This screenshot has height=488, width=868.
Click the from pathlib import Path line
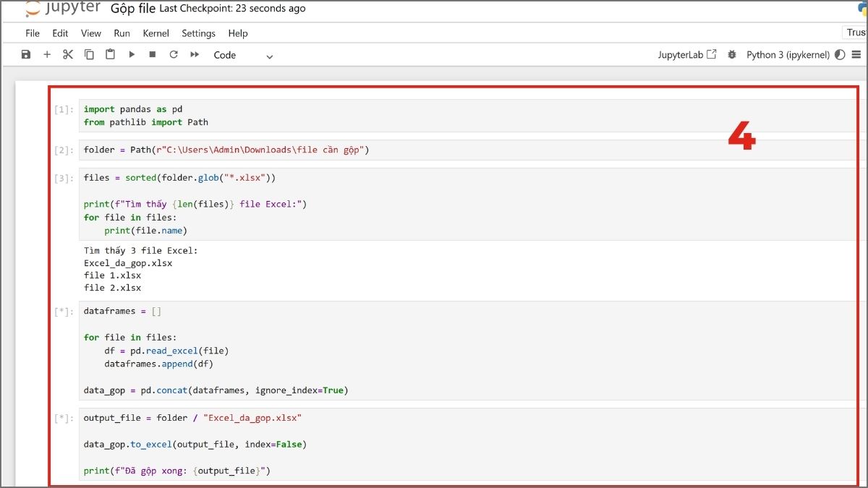145,122
